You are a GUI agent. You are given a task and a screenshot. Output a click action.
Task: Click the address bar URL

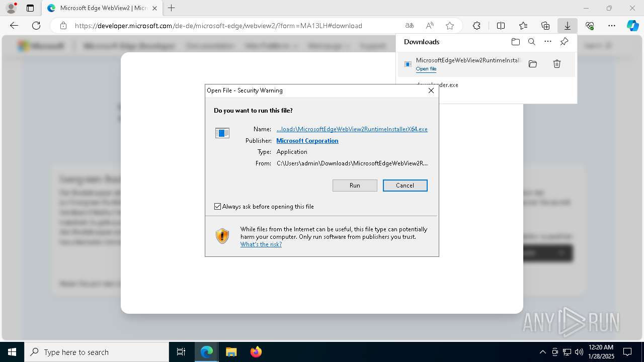[x=218, y=26]
